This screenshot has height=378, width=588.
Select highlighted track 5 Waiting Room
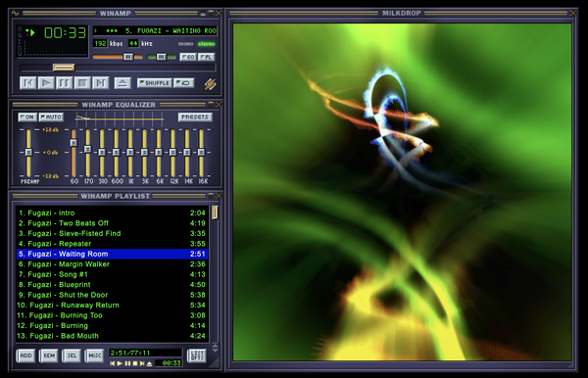click(x=112, y=254)
